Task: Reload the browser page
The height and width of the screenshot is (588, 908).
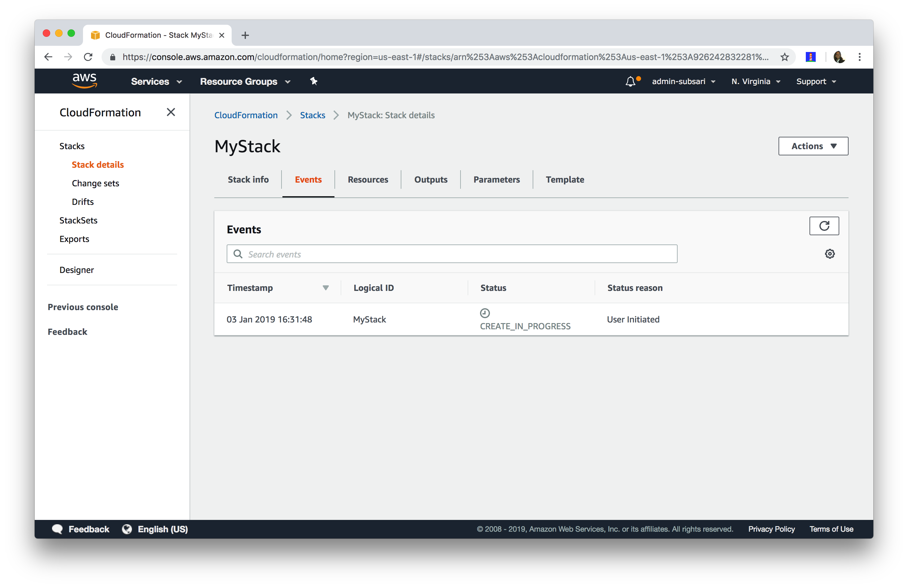Action: (x=88, y=57)
